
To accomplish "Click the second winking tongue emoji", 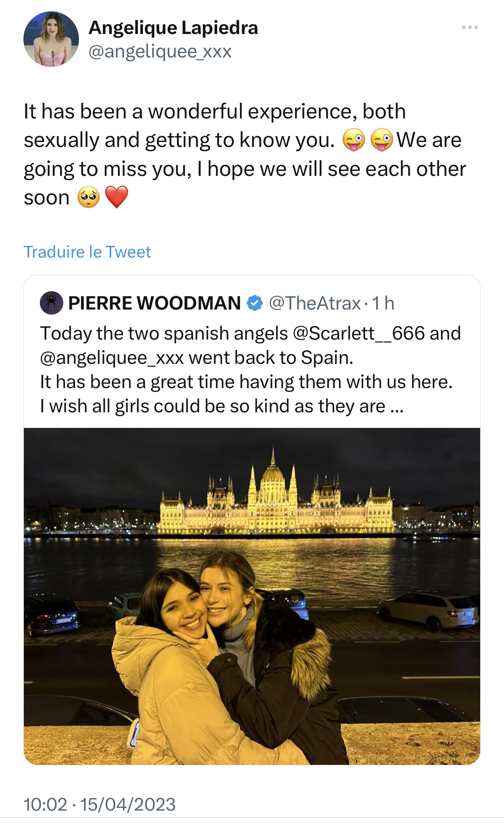I will [x=382, y=140].
